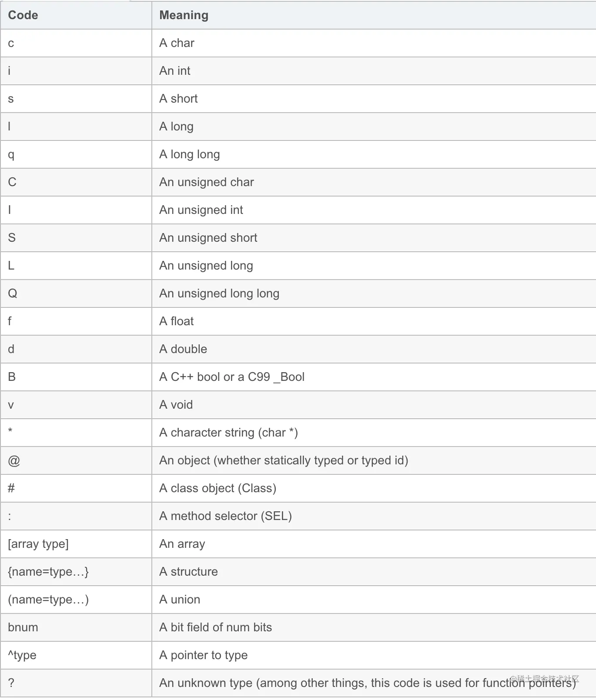Screen dimensions: 596x700
Task: Select "A method selector (SEL)" text
Action: (225, 516)
